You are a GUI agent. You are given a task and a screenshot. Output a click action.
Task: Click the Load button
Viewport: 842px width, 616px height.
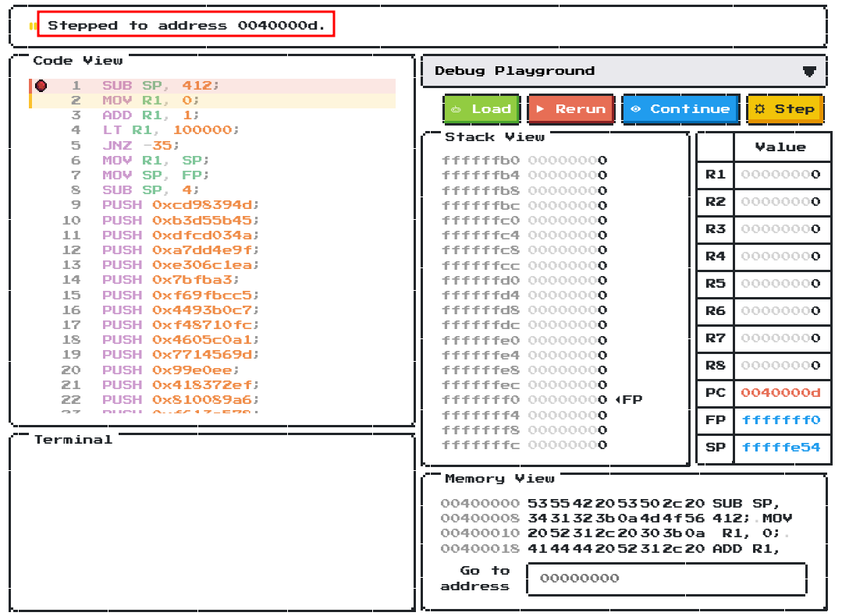point(481,109)
